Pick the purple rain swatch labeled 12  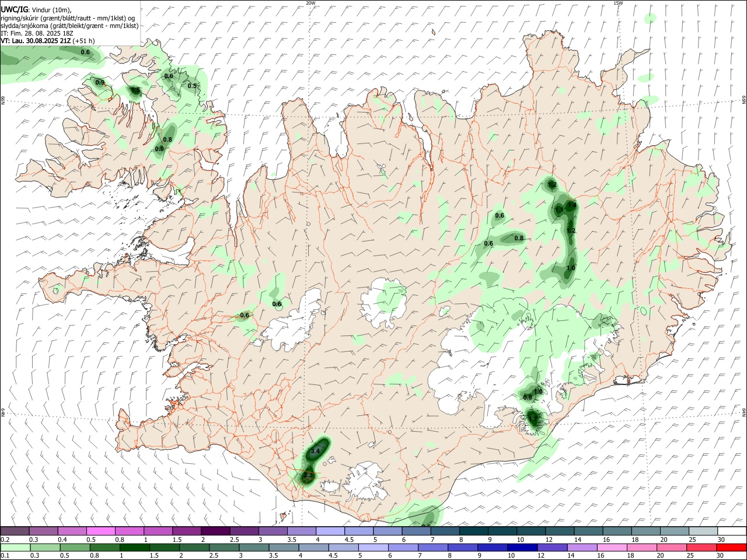552,548
